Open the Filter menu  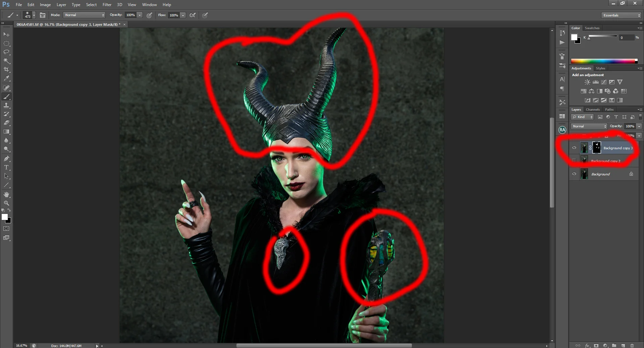pos(107,5)
